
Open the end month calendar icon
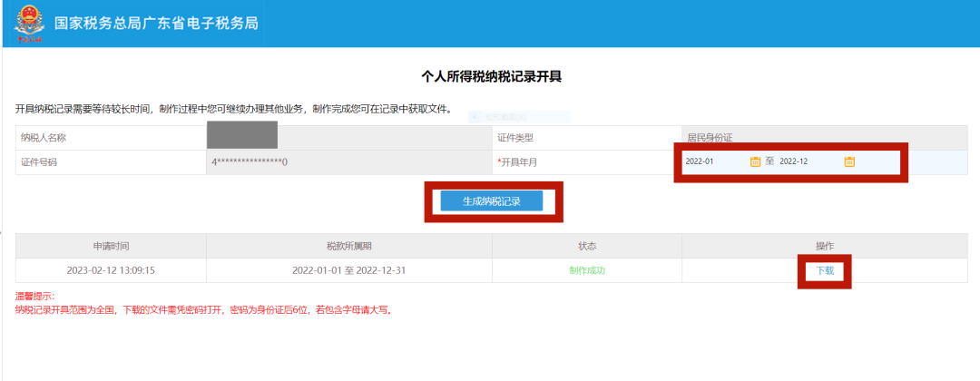[849, 161]
